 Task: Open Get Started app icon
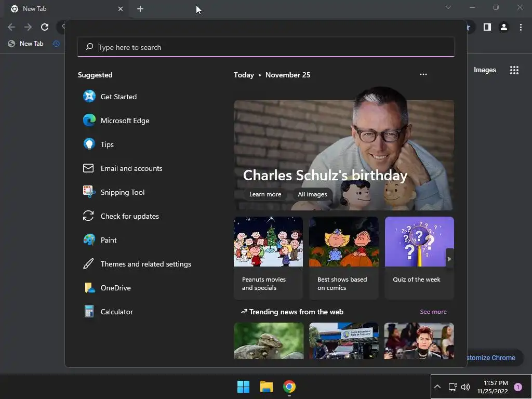[x=89, y=96]
